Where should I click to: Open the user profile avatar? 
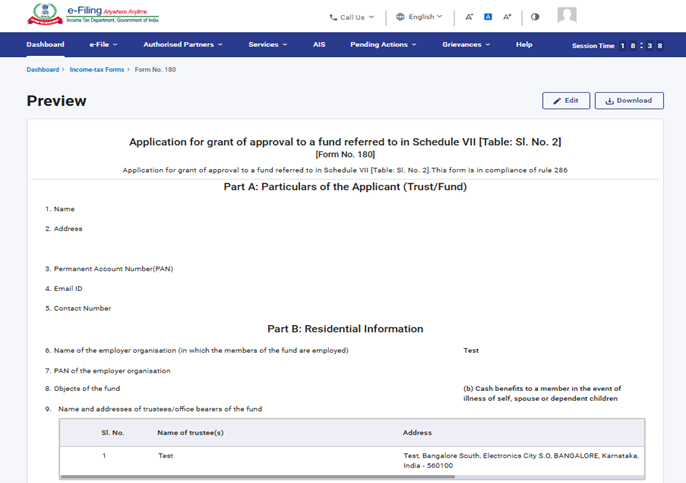click(567, 16)
